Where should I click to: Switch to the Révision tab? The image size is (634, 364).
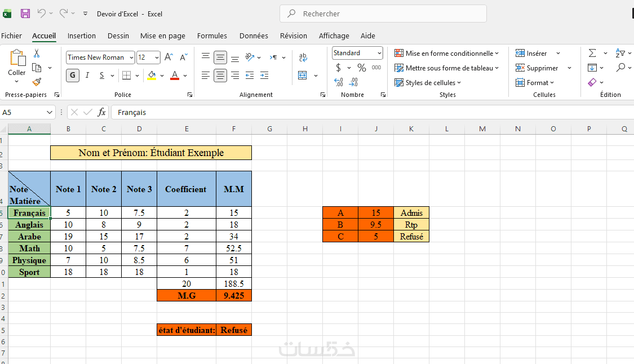pos(294,35)
